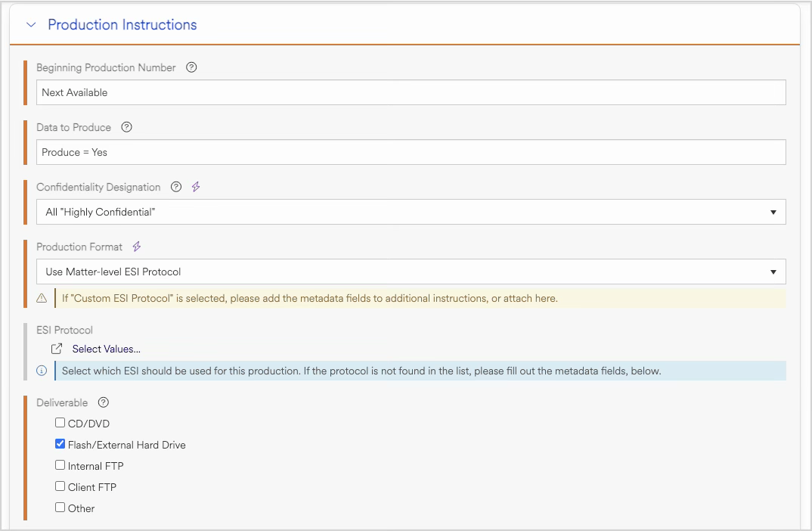
Task: Click the info icon under ESI Protocol
Action: [x=42, y=371]
